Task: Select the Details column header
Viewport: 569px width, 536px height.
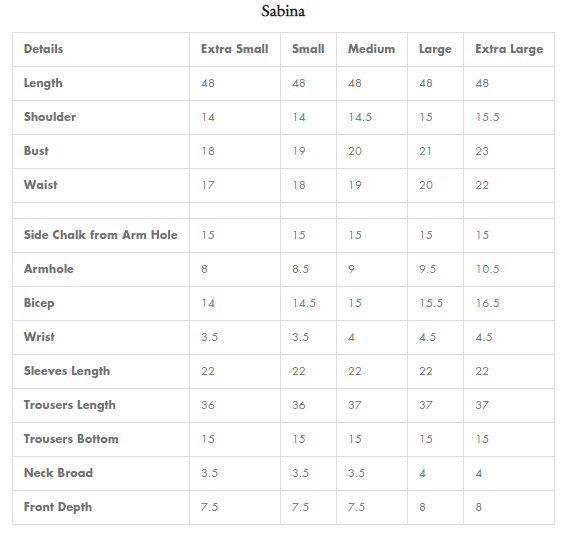Action: [44, 49]
